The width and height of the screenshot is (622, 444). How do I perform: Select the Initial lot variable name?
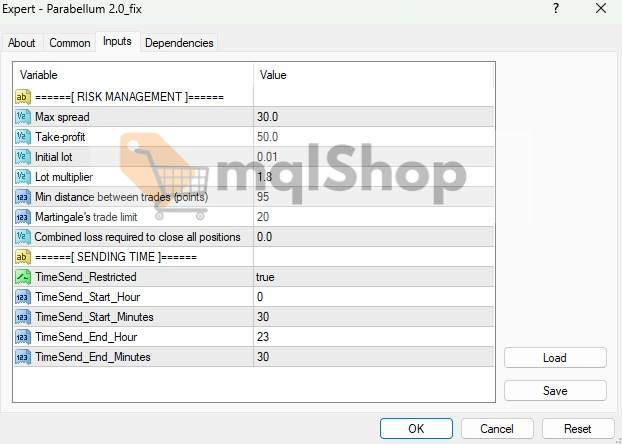tap(54, 157)
